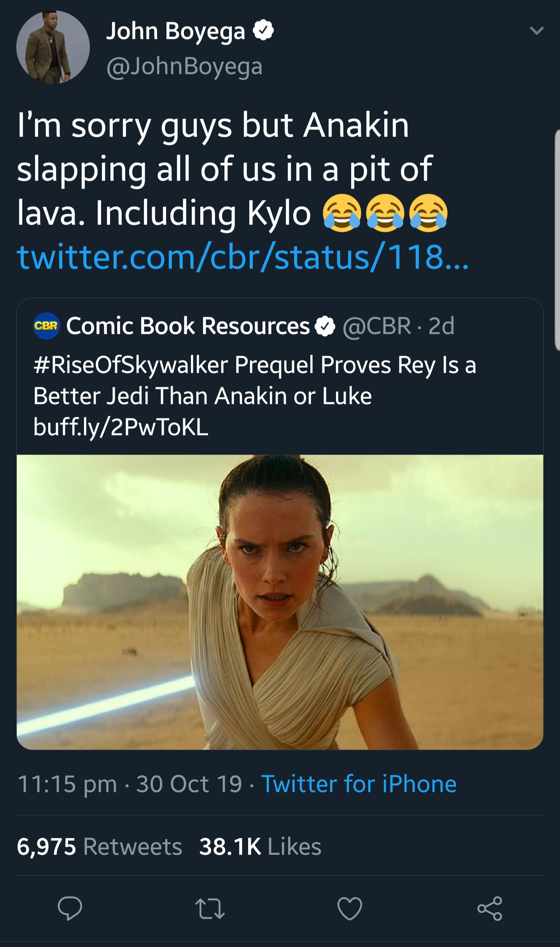This screenshot has height=947, width=560.
Task: Tap Comic Book Resources verified badge
Action: coord(325,326)
